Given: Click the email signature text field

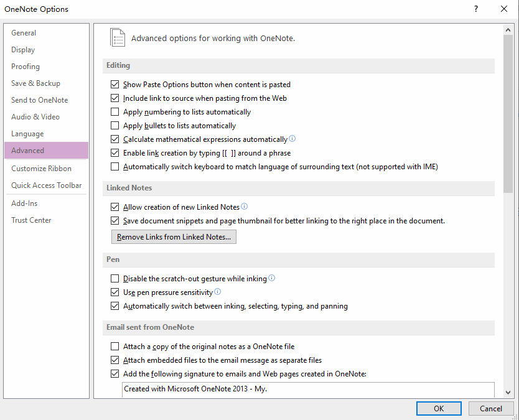Looking at the screenshot, I should pyautogui.click(x=308, y=390).
